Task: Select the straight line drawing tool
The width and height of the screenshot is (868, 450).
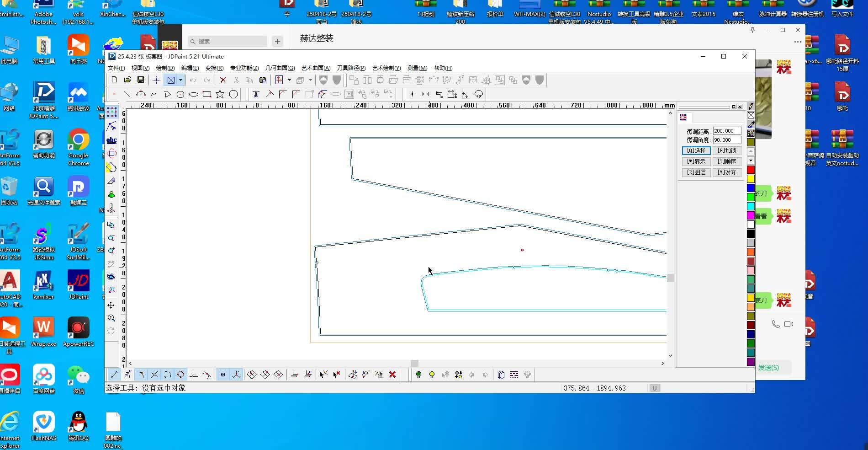Action: tap(127, 94)
